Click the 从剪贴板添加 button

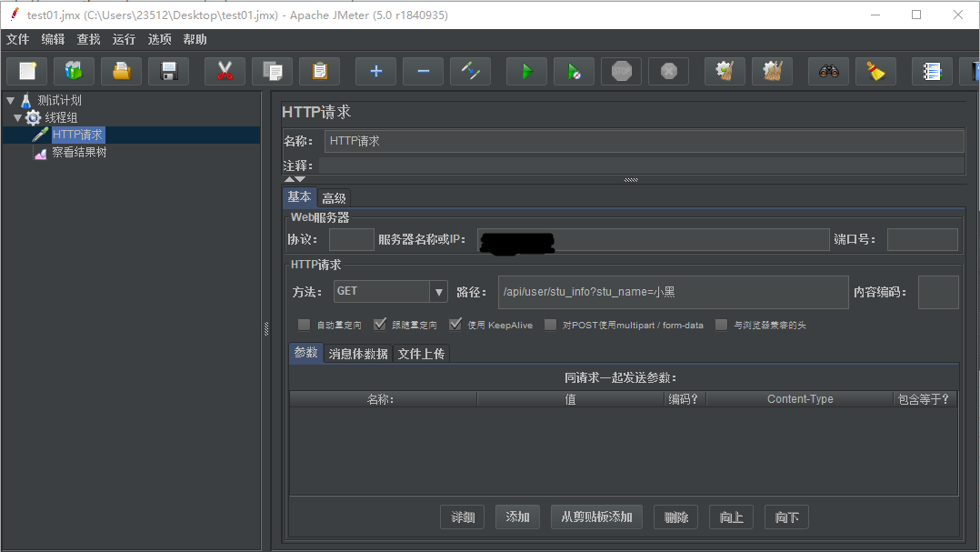click(597, 517)
